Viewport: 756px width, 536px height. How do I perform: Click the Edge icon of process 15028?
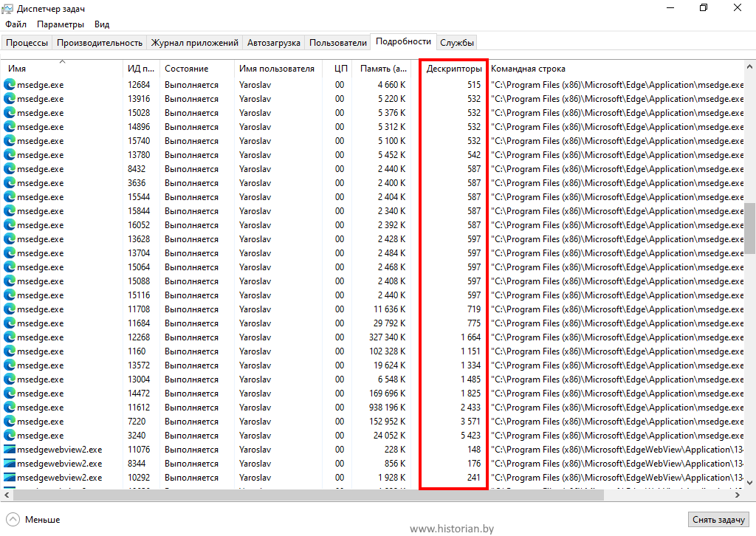(x=10, y=112)
